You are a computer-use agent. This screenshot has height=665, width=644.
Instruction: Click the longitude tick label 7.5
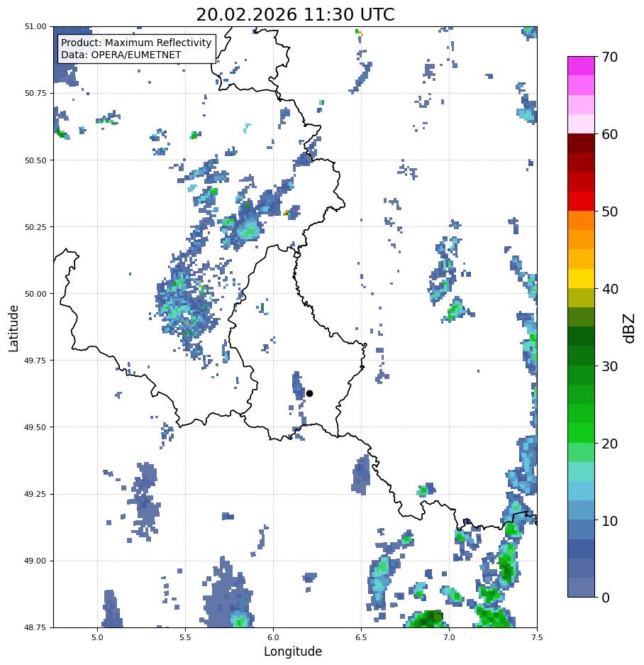[537, 637]
